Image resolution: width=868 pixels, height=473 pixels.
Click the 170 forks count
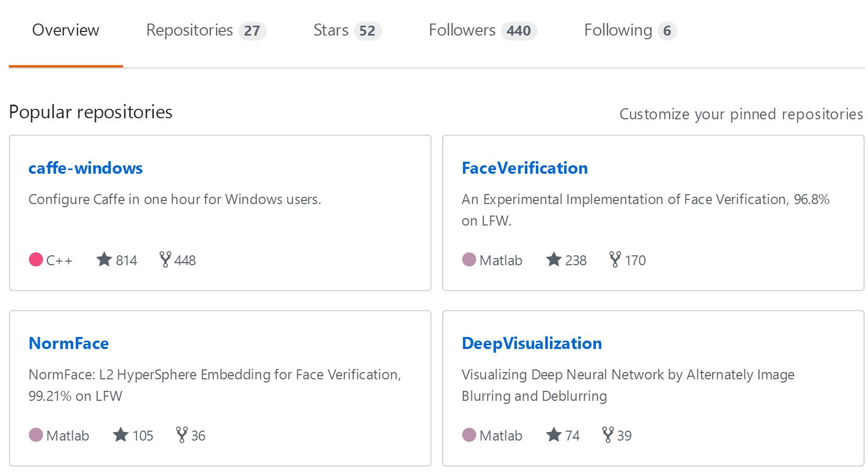pyautogui.click(x=635, y=261)
